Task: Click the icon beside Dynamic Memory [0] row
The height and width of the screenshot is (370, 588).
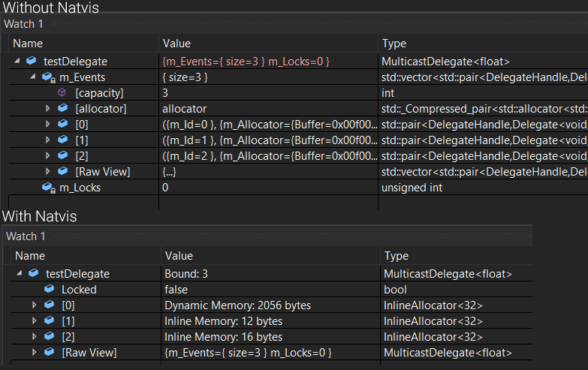Action: [50, 305]
